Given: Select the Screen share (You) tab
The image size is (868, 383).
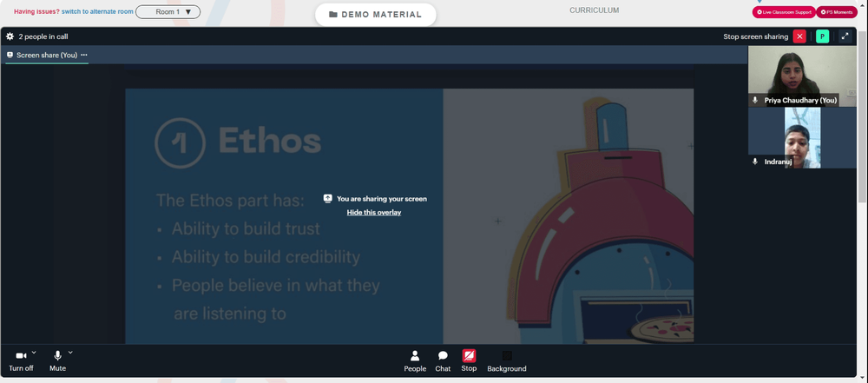Looking at the screenshot, I should click(47, 55).
